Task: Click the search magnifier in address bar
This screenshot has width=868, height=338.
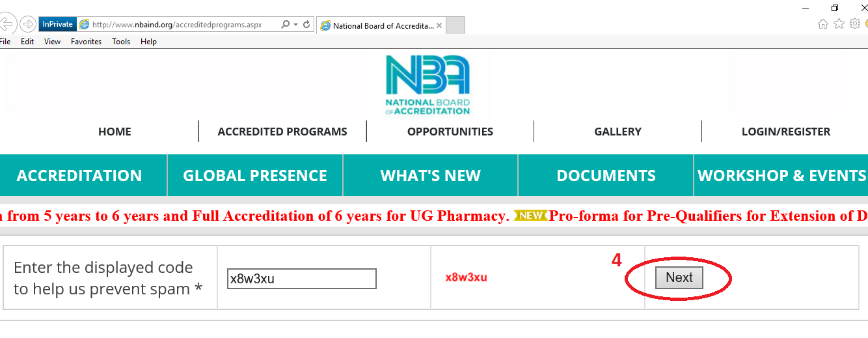Action: (285, 25)
